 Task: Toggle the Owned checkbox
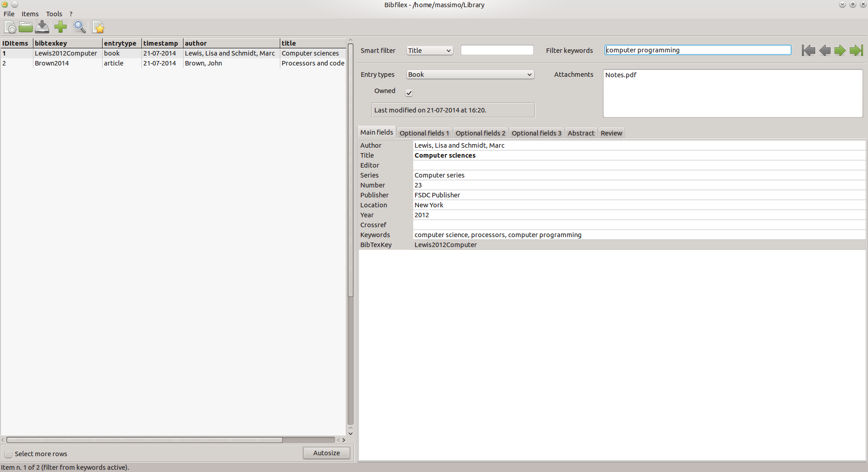pyautogui.click(x=409, y=93)
